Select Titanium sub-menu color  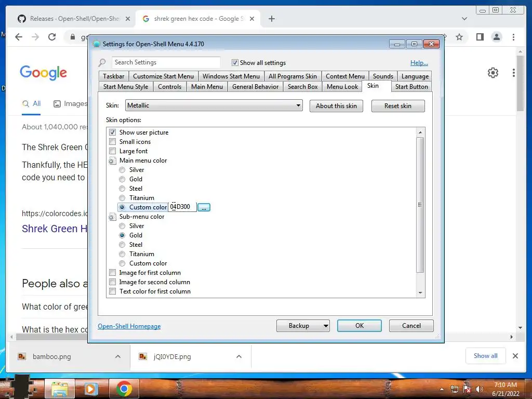click(x=122, y=254)
